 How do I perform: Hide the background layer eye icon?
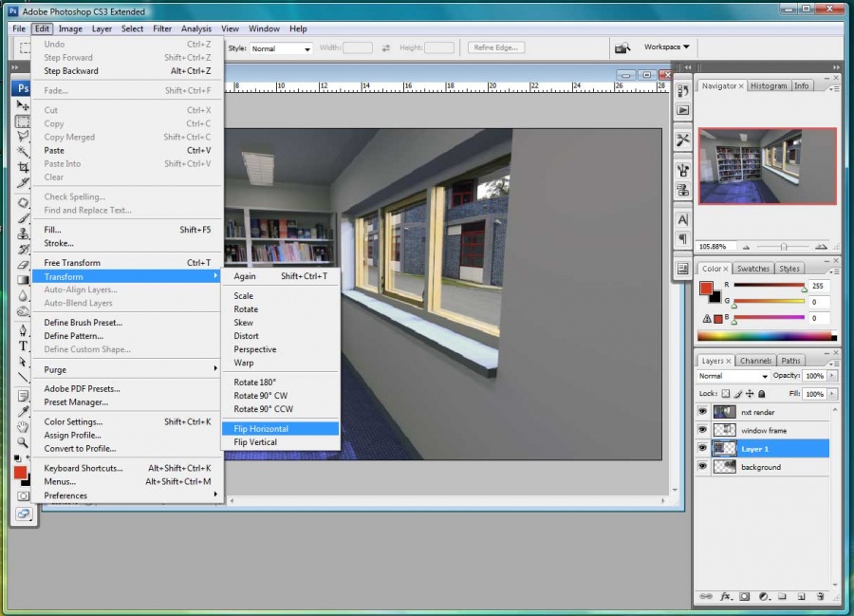click(x=703, y=466)
